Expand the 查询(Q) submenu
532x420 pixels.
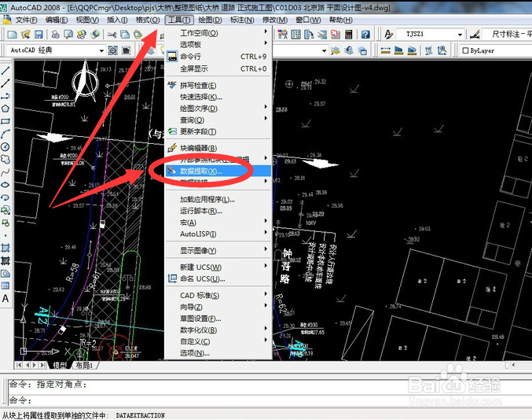[218, 120]
